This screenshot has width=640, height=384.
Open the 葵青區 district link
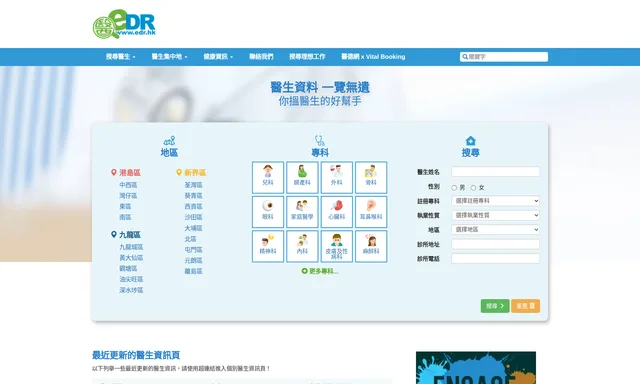[x=193, y=196]
